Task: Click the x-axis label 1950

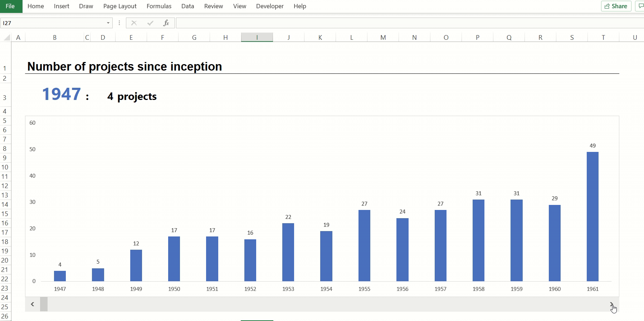Action: (x=174, y=289)
